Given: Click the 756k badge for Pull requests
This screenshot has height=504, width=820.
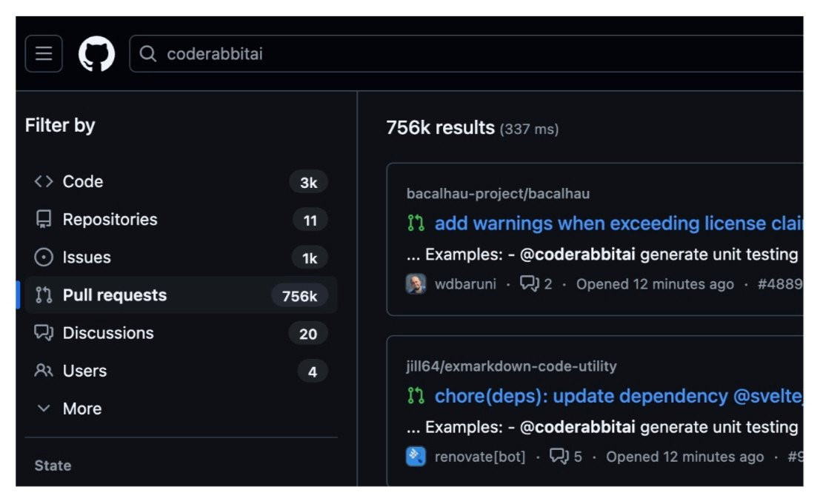Looking at the screenshot, I should pyautogui.click(x=300, y=295).
